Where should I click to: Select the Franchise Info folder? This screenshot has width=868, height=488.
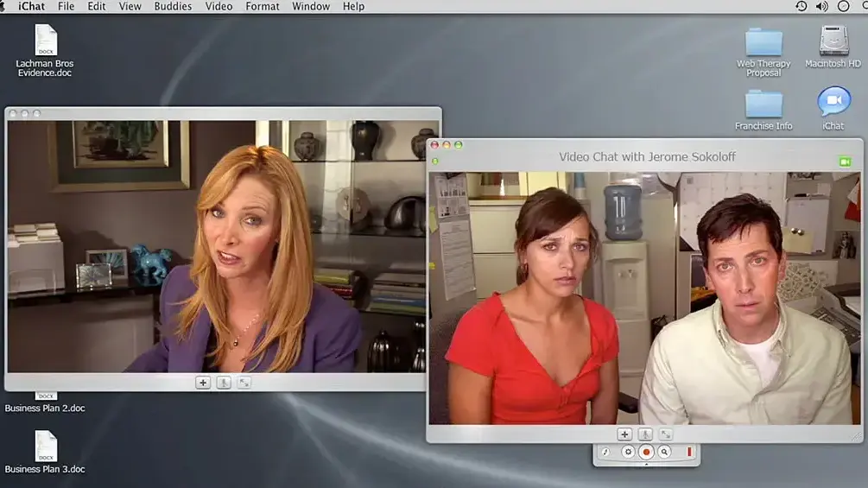[x=763, y=104]
